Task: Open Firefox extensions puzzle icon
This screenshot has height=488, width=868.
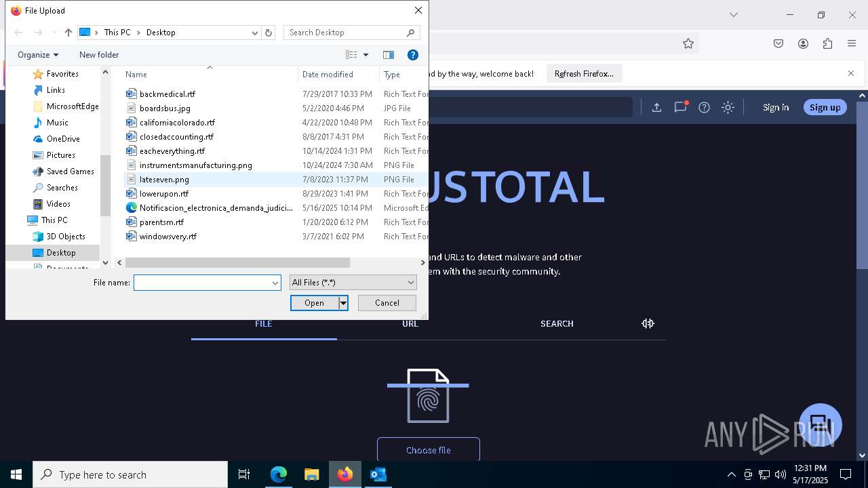Action: coord(827,43)
